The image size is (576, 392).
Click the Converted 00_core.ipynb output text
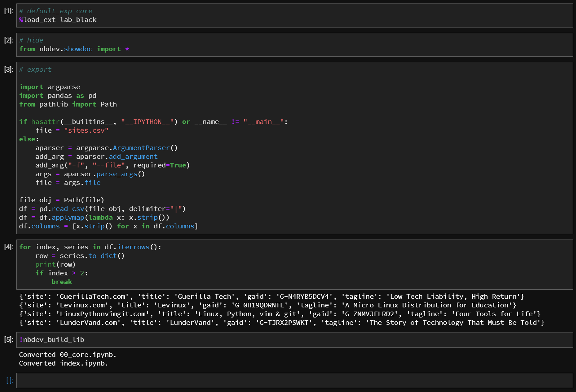pyautogui.click(x=68, y=354)
